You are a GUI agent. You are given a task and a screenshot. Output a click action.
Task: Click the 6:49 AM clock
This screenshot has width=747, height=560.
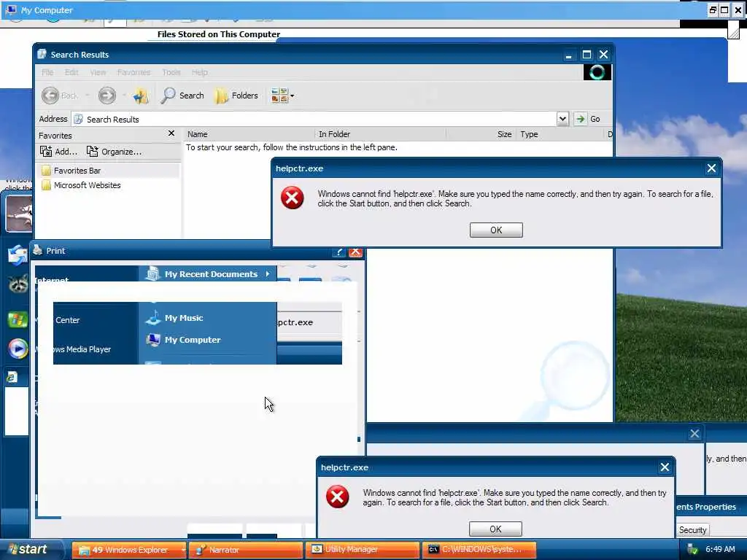(720, 549)
